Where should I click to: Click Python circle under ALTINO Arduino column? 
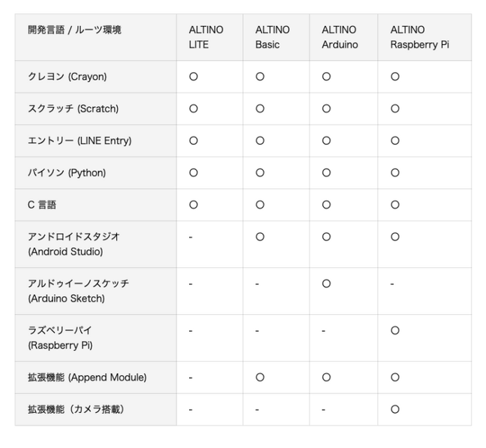[x=326, y=173]
